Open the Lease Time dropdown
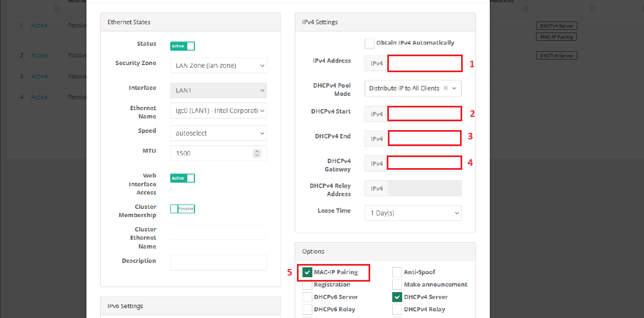Viewport: 644px width, 318px height. (413, 213)
